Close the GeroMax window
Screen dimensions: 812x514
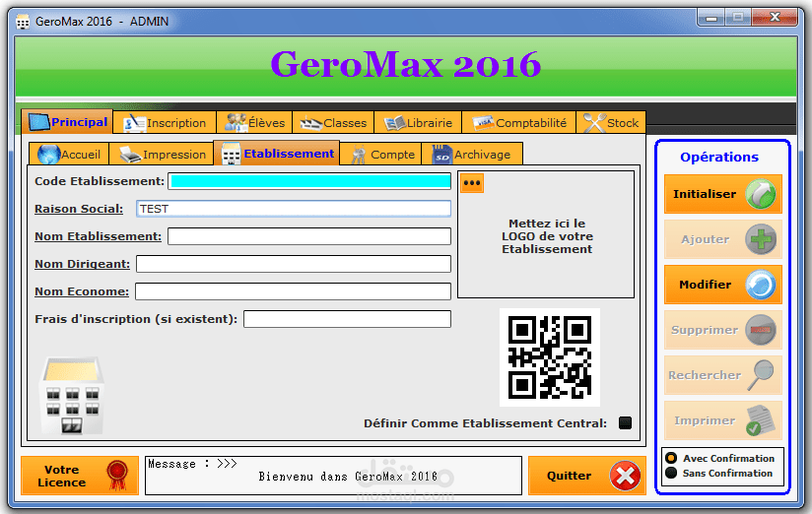pyautogui.click(x=775, y=18)
